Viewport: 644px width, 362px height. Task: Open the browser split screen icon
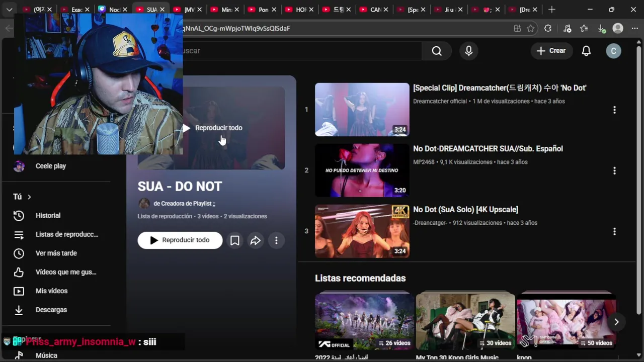[517, 29]
